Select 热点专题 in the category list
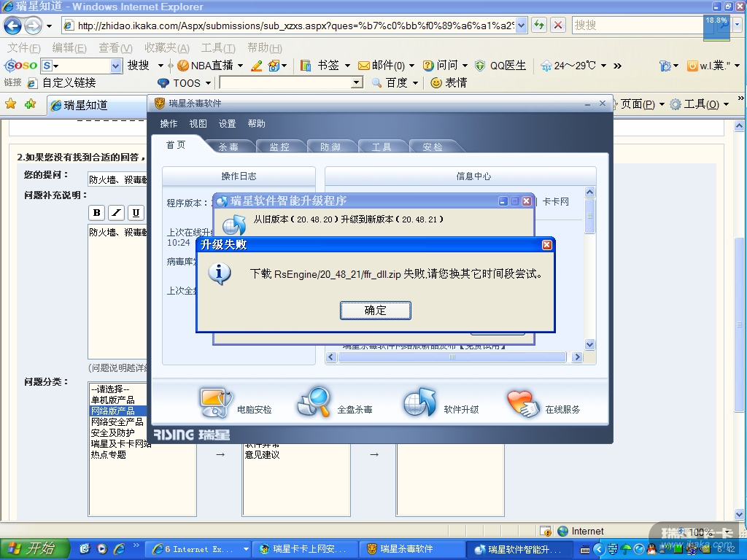747x560 pixels. tap(109, 455)
